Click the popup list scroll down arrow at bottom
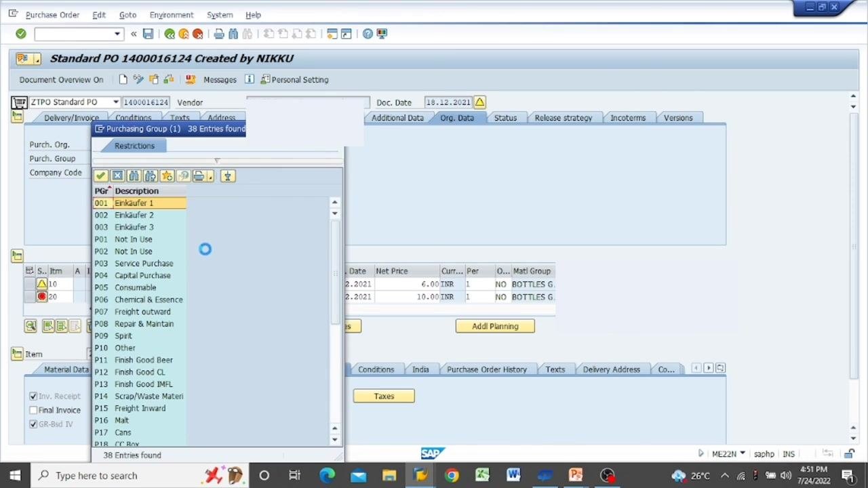The width and height of the screenshot is (868, 488). click(334, 439)
